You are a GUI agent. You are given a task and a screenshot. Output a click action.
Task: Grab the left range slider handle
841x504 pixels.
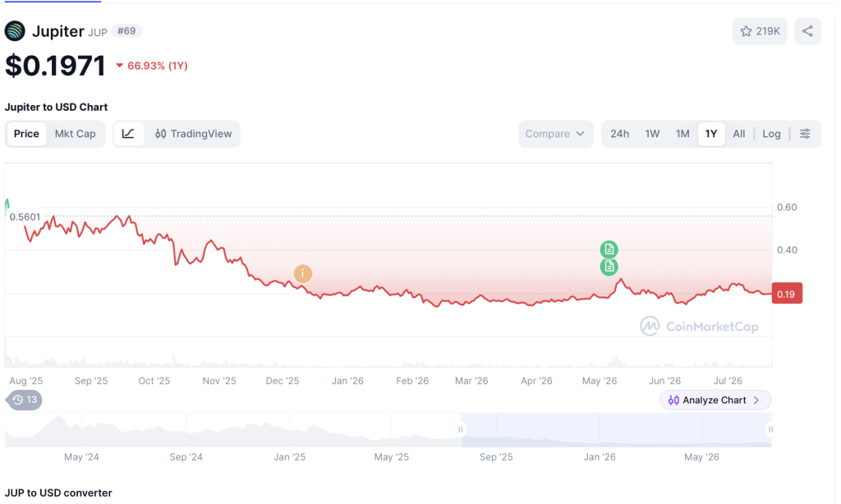pos(460,429)
